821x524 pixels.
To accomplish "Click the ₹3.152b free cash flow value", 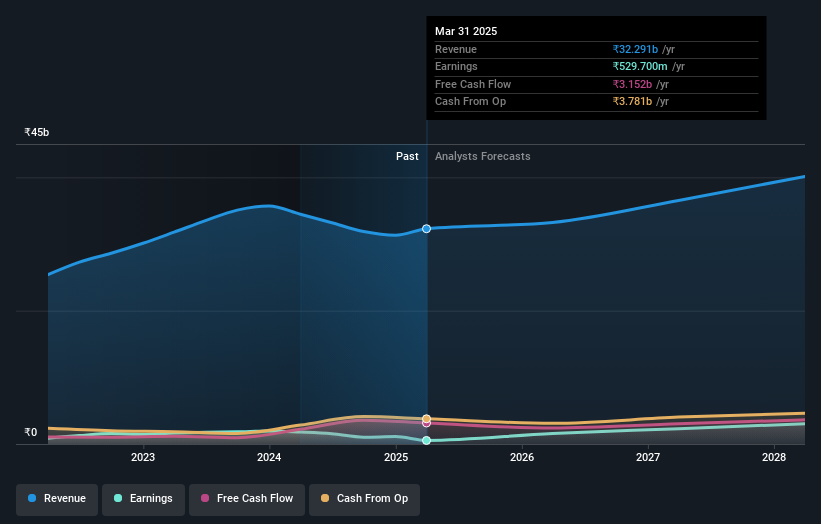I will [x=633, y=84].
